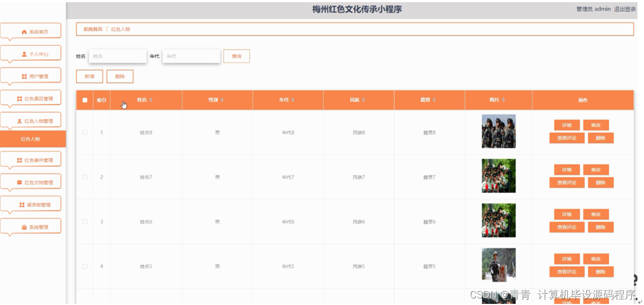This screenshot has height=305, width=644.
Task: Expand the 用户管理 sidebar menu
Action: click(31, 76)
